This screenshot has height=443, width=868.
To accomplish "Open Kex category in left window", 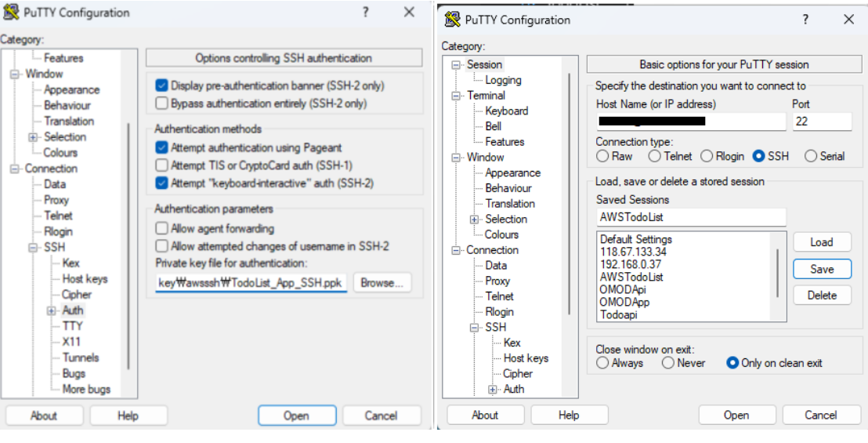I will point(71,263).
